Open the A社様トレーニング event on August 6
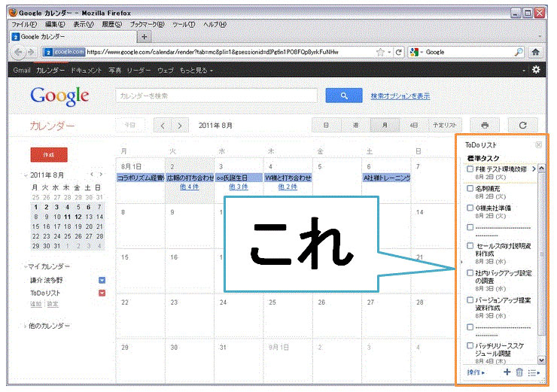The image size is (557, 392). tap(386, 178)
